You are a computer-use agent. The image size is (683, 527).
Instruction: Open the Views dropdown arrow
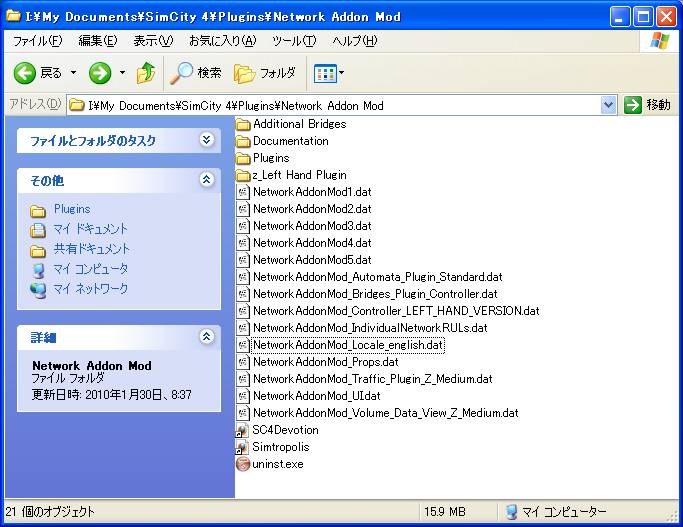342,73
